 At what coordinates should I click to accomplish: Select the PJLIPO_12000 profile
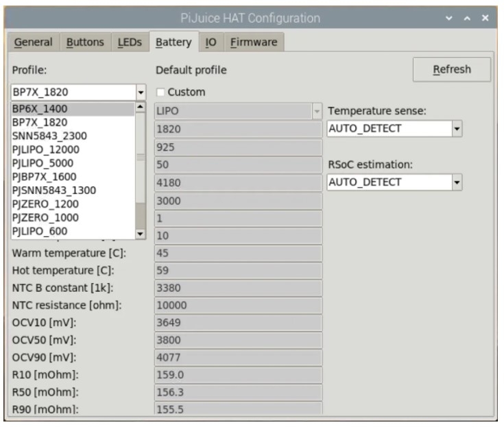coord(73,149)
